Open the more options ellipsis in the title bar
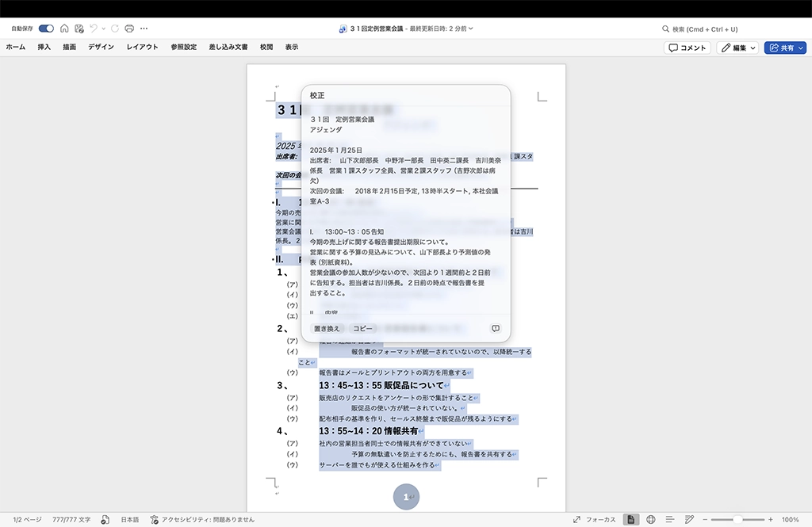This screenshot has width=812, height=527. coord(144,29)
